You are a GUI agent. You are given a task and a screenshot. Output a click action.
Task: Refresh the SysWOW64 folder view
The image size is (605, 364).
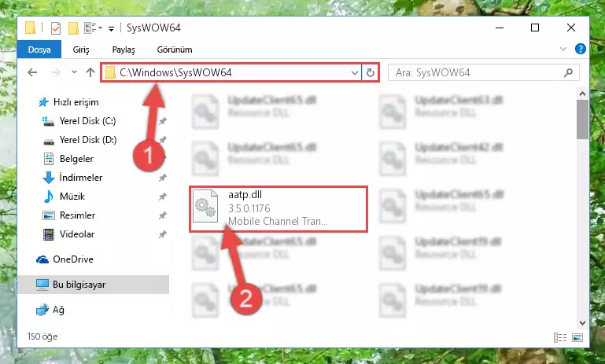tap(370, 72)
